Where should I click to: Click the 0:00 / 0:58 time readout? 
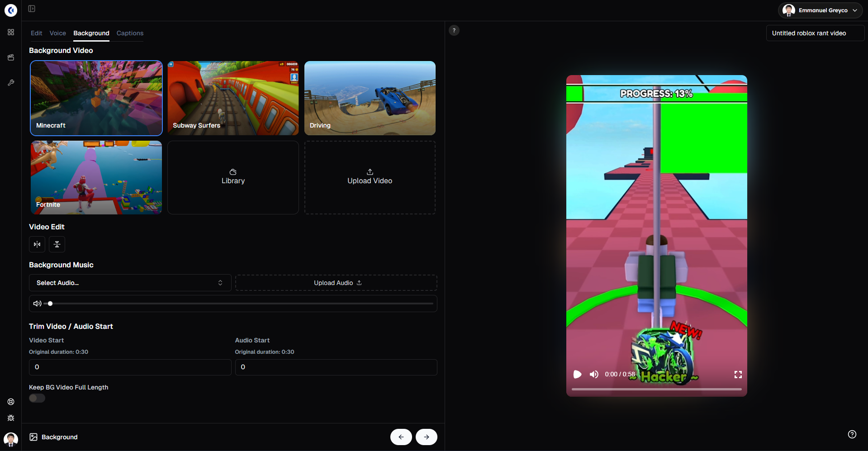[x=620, y=374]
